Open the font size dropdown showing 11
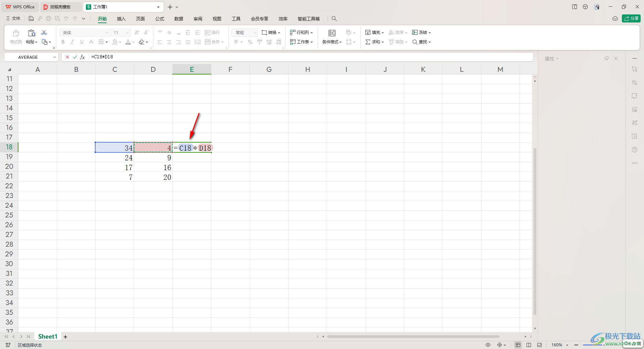 (x=127, y=33)
